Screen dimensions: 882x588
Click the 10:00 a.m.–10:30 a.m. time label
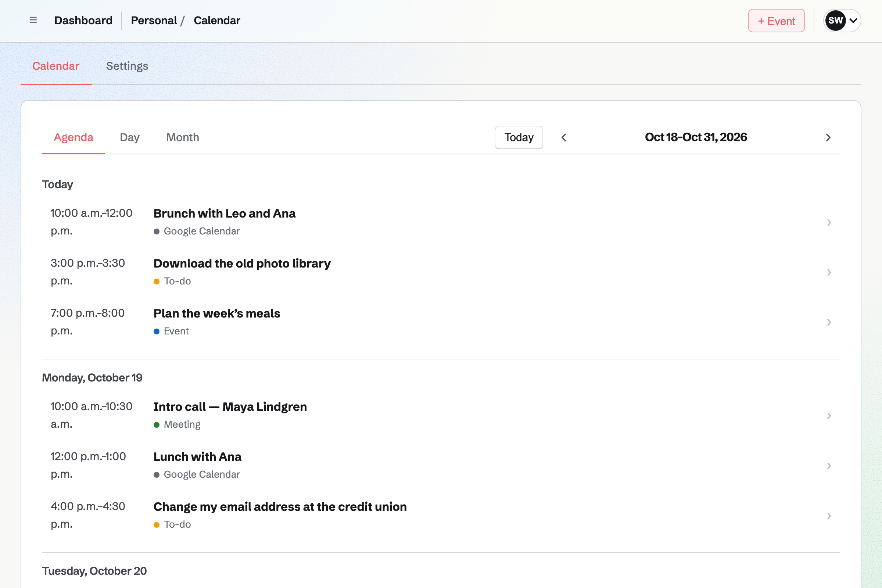tap(92, 415)
